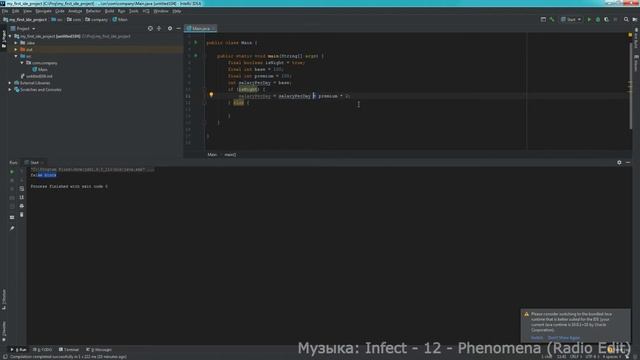The image size is (640, 360).
Task: Select the Main.java editor tab
Action: coord(200,29)
